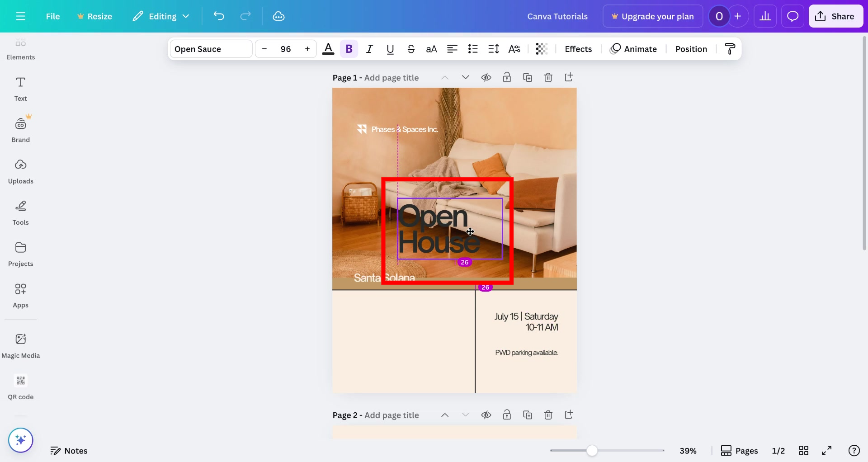
Task: Apply strikethrough to the selected text
Action: [411, 49]
